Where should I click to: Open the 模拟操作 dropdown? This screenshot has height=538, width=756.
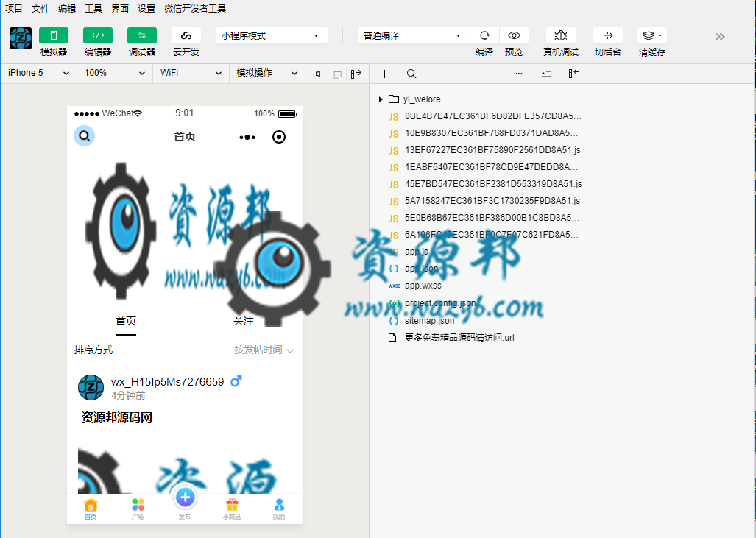(x=267, y=74)
